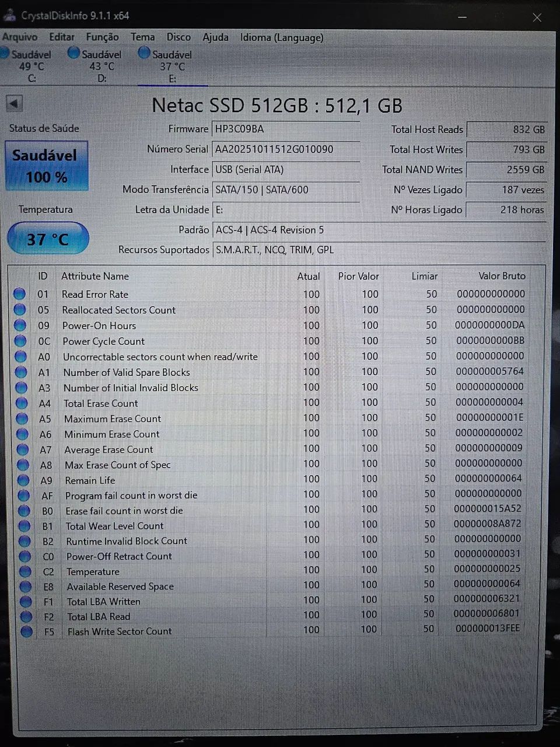Click the status icon for Number of Initial Invalid Blocks
Viewport: 560px width, 747px height.
tap(21, 387)
